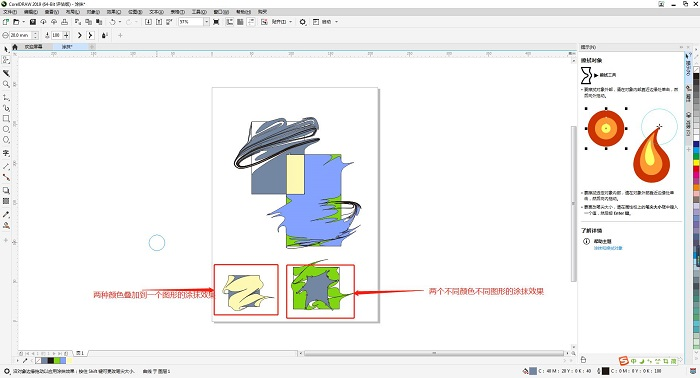700x378 pixels.
Task: Click the Print icon in toolbar
Action: pos(65,21)
